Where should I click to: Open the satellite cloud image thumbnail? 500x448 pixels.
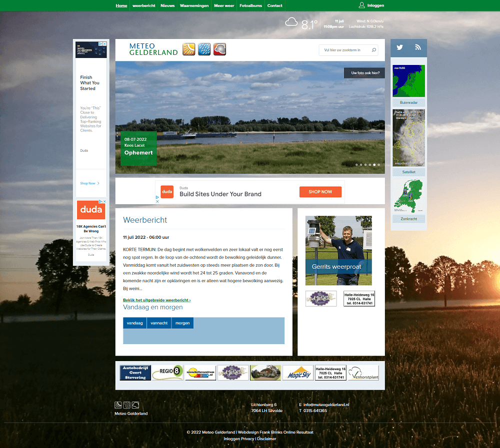pyautogui.click(x=409, y=138)
